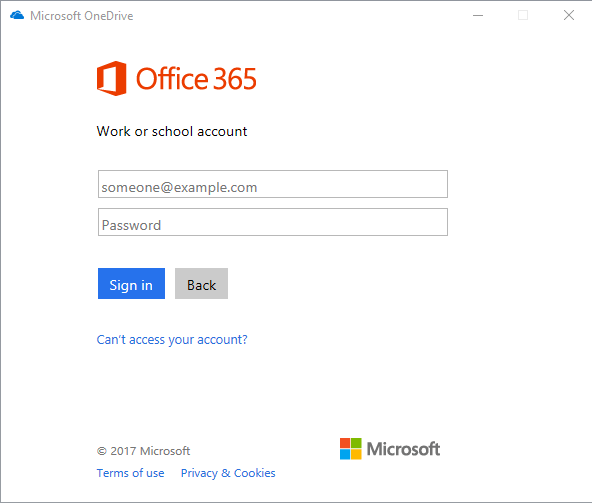The image size is (592, 503).
Task: Open the Privacy & Cookies link
Action: coord(228,473)
